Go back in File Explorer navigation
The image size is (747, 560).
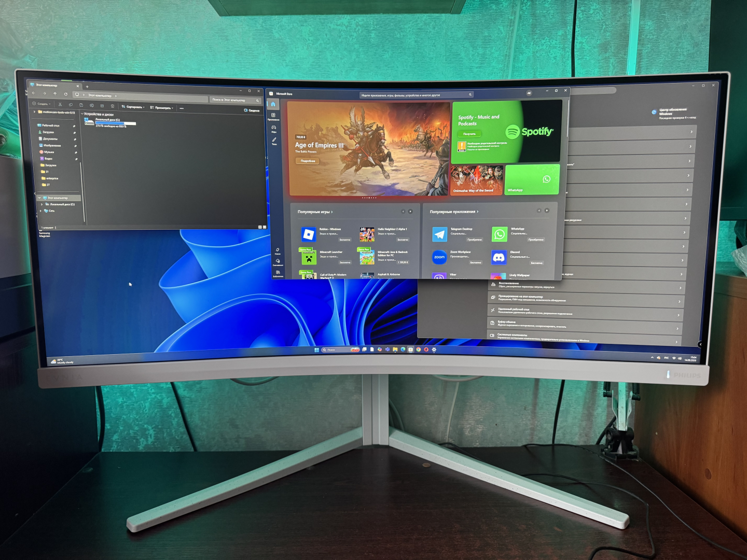click(34, 93)
